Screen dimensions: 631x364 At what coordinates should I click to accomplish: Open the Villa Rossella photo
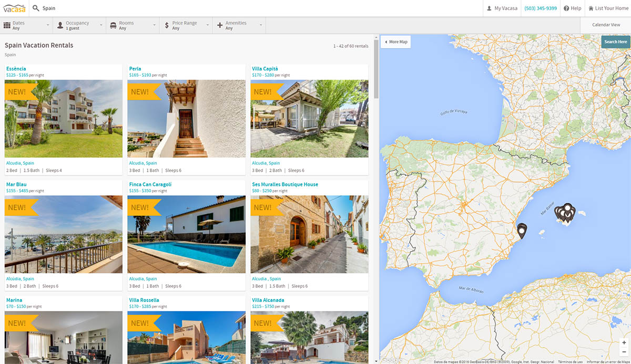[186, 337]
